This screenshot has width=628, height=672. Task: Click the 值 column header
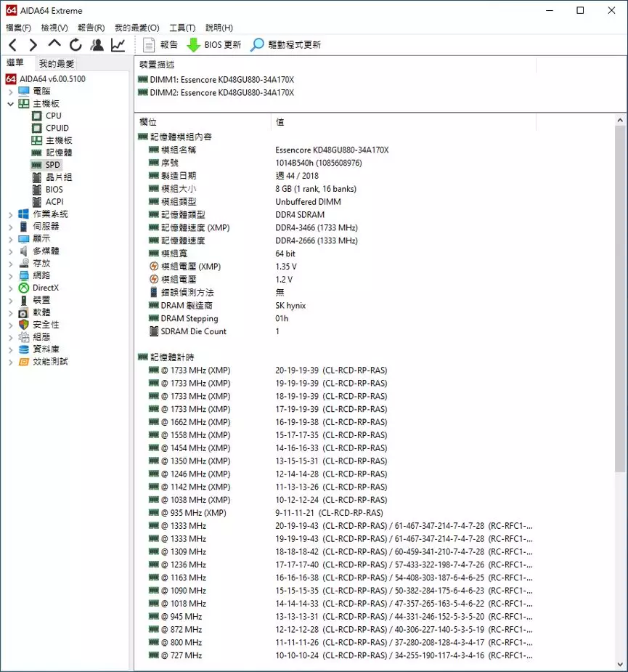point(280,122)
